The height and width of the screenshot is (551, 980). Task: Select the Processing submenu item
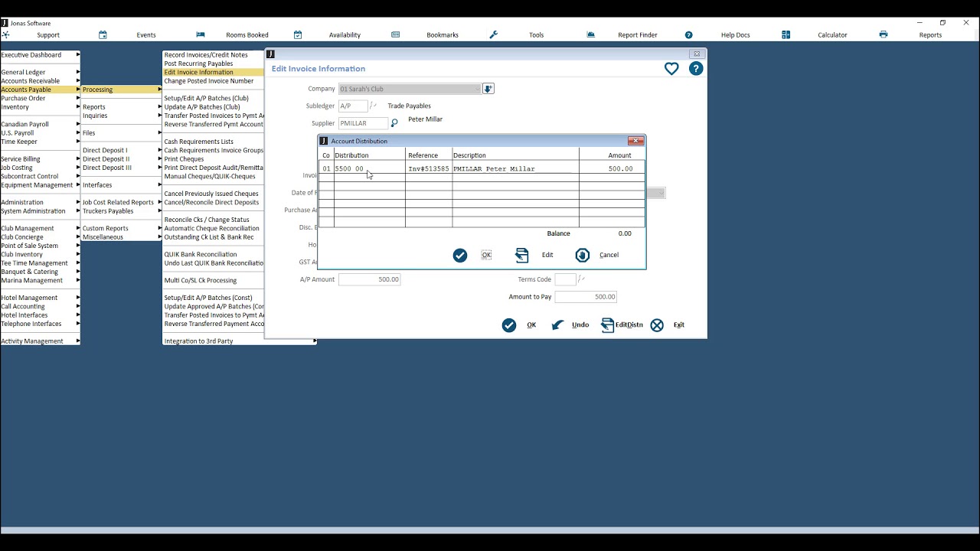(122, 90)
